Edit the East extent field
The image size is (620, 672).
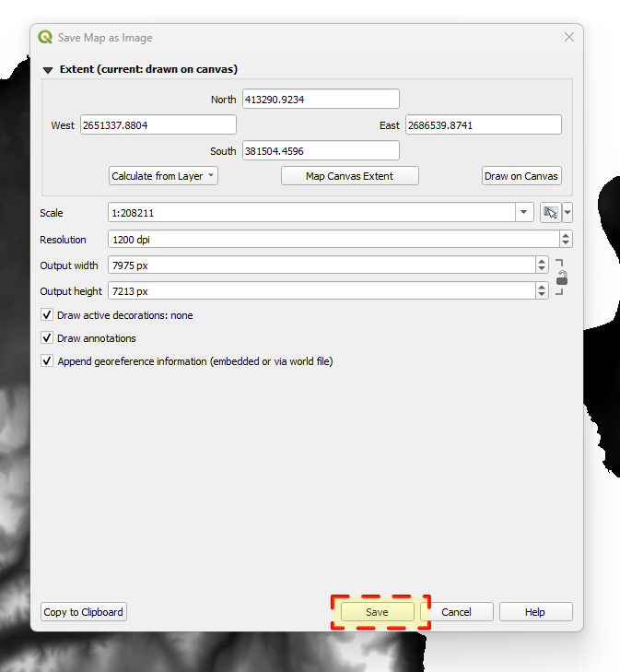(x=484, y=124)
